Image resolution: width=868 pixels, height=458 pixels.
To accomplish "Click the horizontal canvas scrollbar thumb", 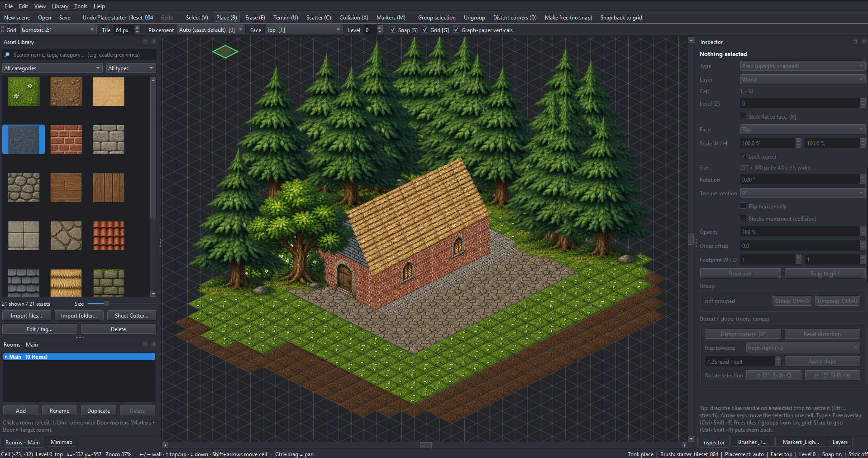I will tap(426, 445).
